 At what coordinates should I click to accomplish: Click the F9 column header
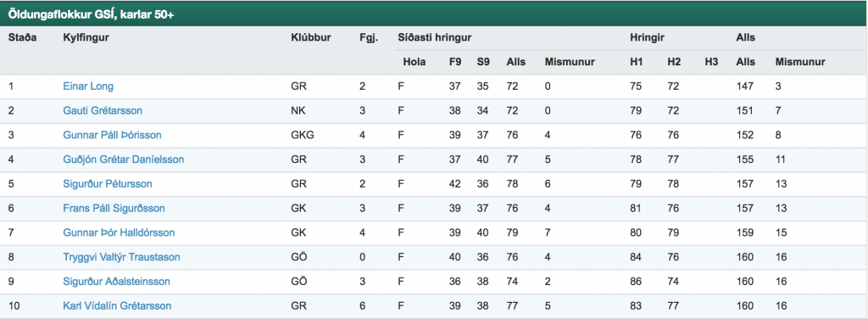pyautogui.click(x=455, y=62)
